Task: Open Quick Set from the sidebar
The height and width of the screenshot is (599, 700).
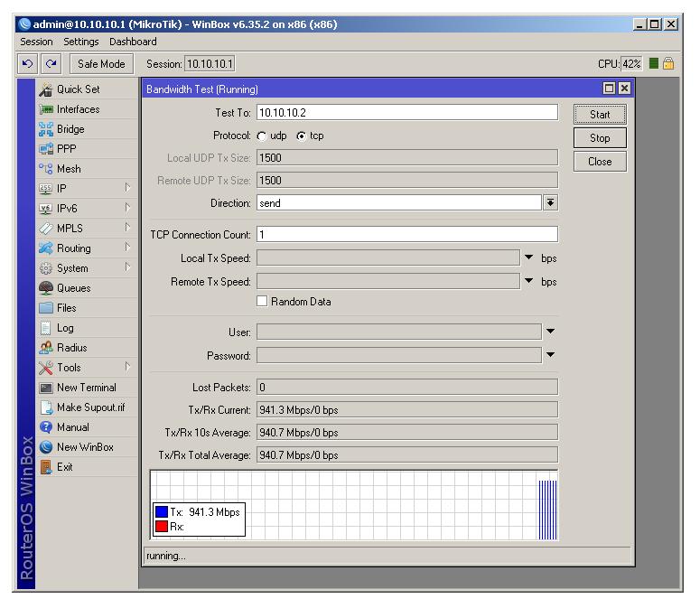Action: click(78, 89)
